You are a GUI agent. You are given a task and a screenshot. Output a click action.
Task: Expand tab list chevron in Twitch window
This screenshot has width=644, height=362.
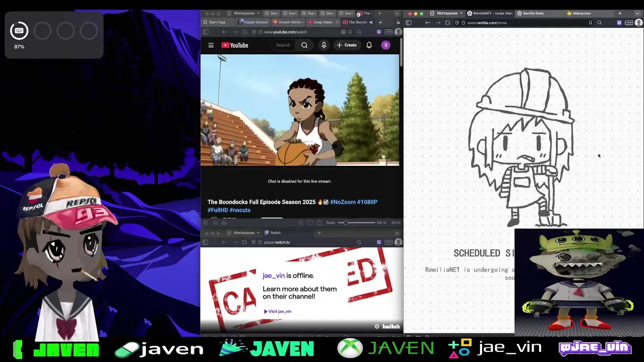pyautogui.click(x=397, y=233)
